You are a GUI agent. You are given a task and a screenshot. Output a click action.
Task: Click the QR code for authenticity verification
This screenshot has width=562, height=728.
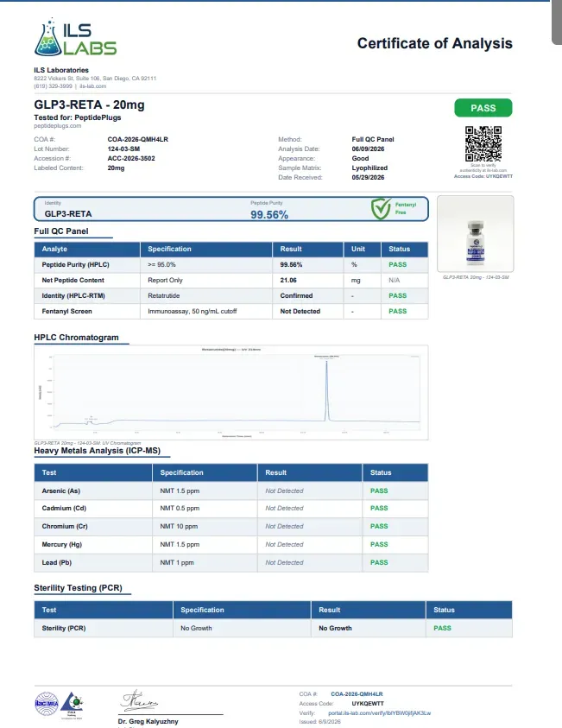(483, 144)
